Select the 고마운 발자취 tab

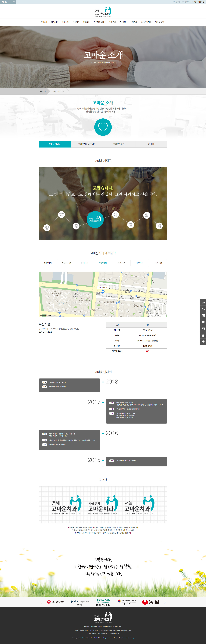point(119,144)
